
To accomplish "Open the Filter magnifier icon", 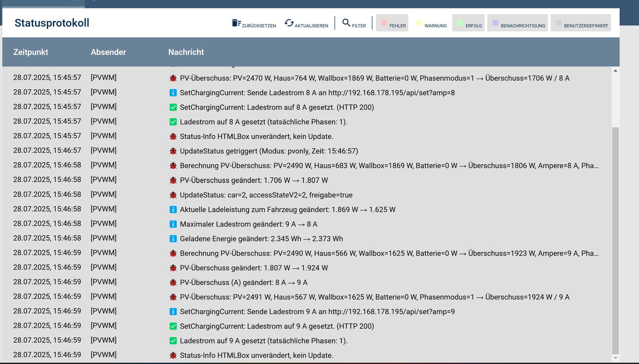I will 346,23.
